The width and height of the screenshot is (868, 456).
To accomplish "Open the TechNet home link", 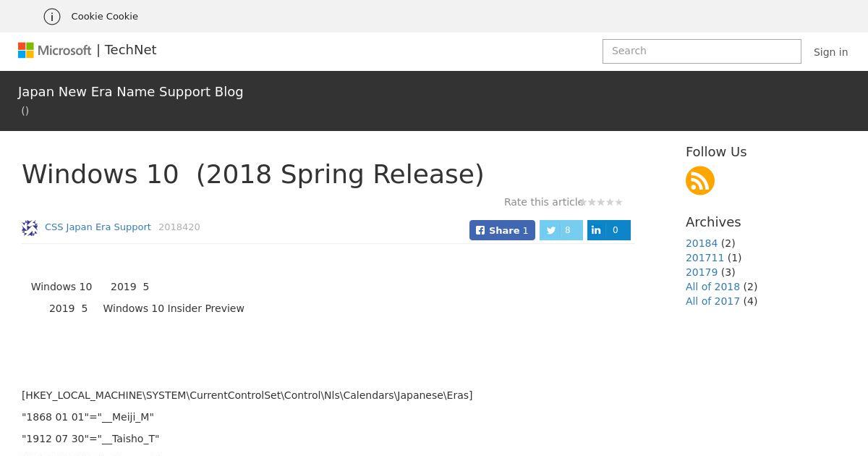I will [x=130, y=50].
